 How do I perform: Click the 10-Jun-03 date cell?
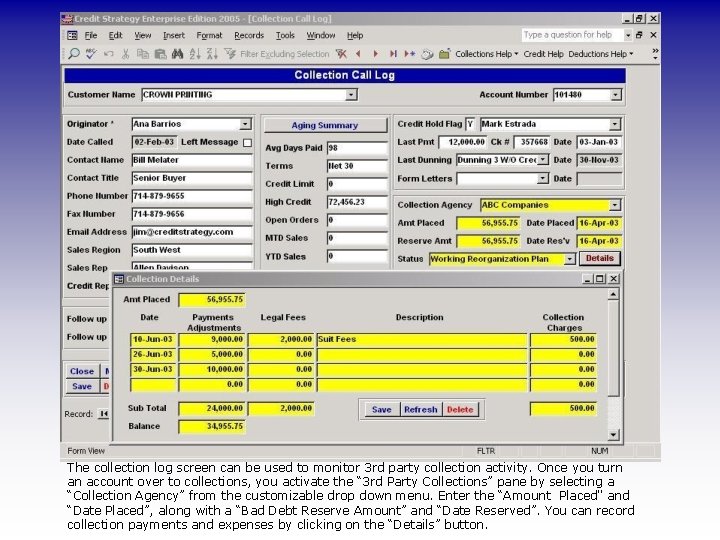click(153, 339)
